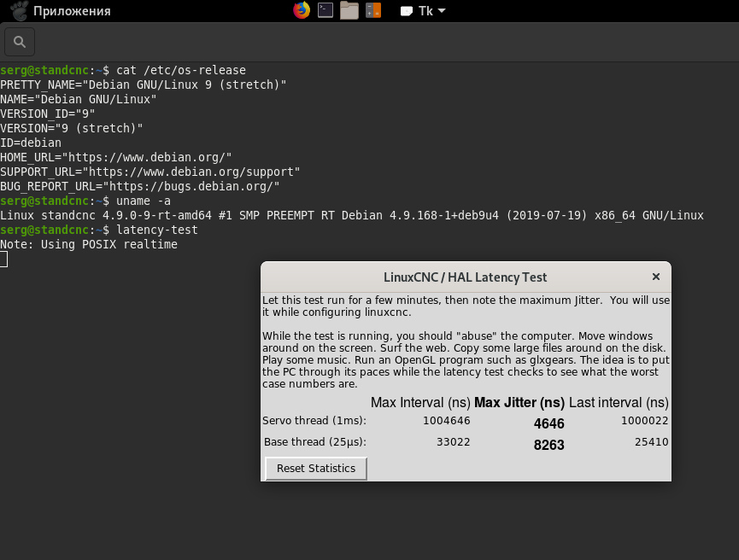
Task: Click the "latency-test" command line in terminal
Action: tap(99, 230)
